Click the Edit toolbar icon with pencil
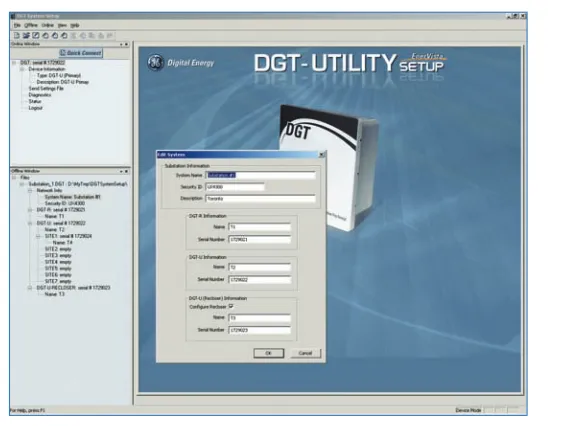This screenshot has height=426, width=568. [36, 35]
